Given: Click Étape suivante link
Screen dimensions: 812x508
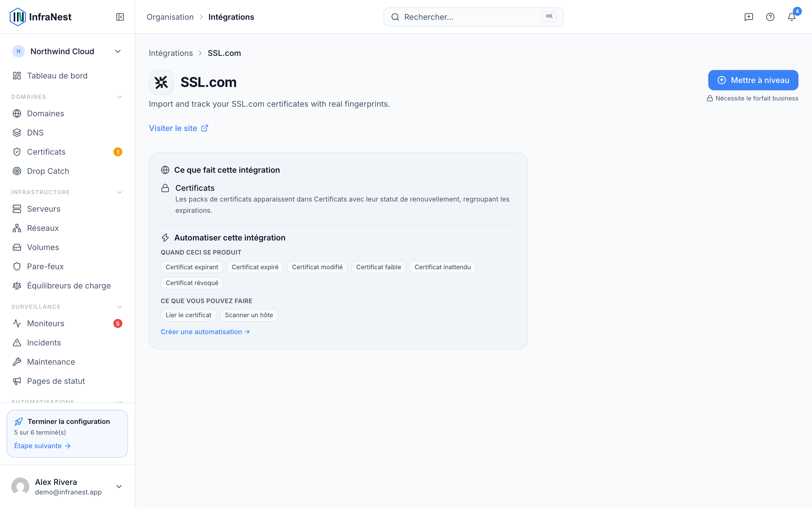Looking at the screenshot, I should pyautogui.click(x=42, y=446).
